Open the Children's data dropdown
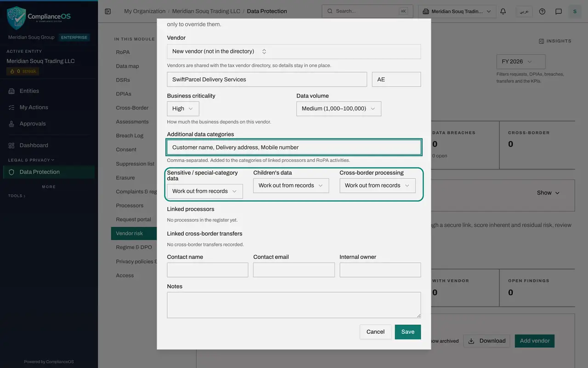The width and height of the screenshot is (588, 368). coord(291,185)
